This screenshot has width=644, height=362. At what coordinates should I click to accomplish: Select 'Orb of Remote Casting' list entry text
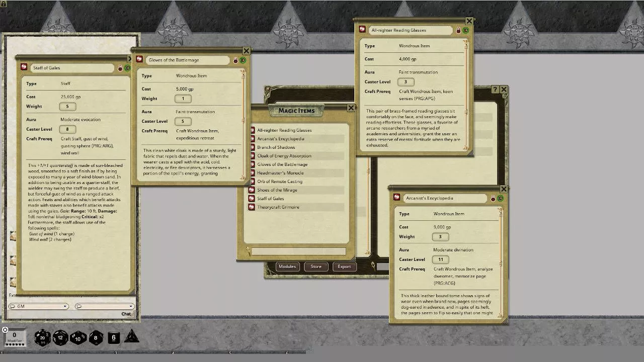pos(280,182)
